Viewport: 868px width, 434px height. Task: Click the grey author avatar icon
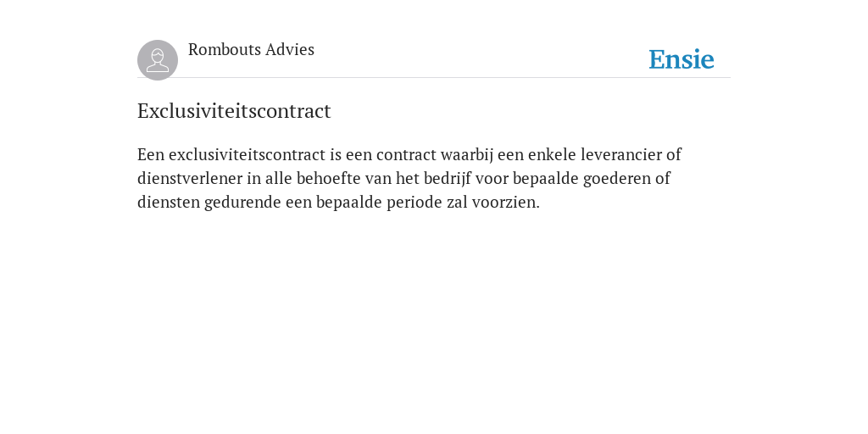pos(158,60)
